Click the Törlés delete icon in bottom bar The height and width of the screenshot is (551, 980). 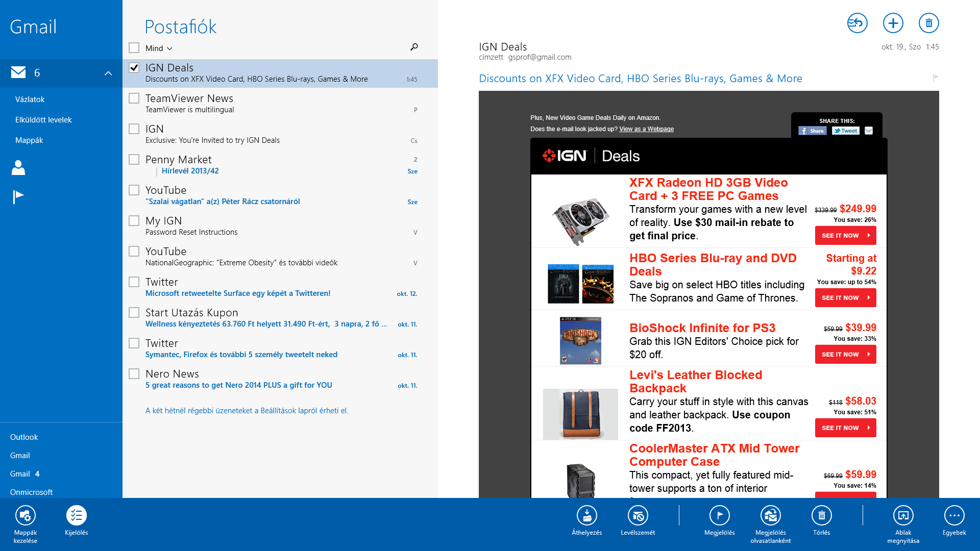[822, 516]
